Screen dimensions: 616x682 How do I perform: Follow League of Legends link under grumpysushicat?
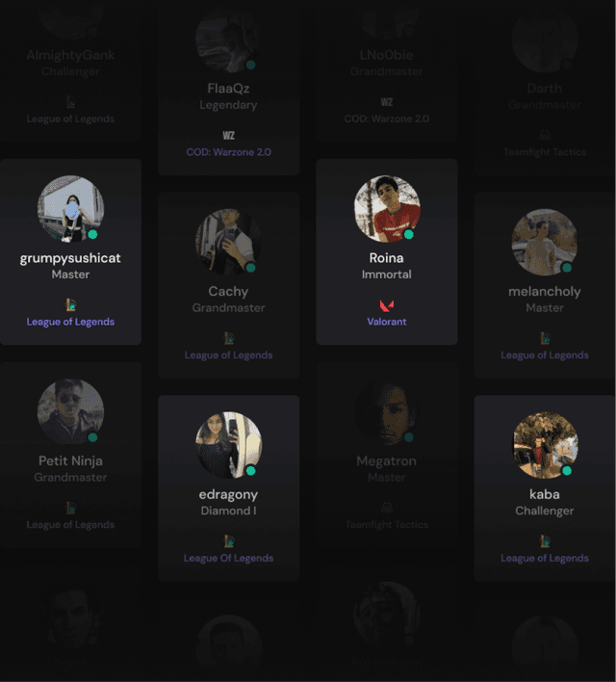click(70, 322)
